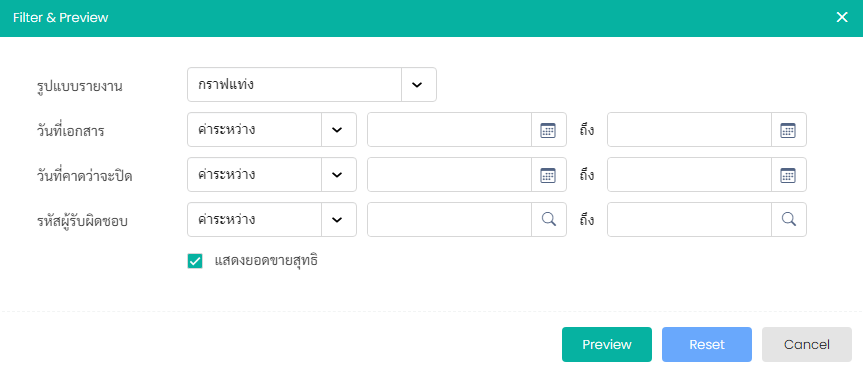
Task: Open calendar for วันที่เอกสาร end date
Action: point(788,130)
